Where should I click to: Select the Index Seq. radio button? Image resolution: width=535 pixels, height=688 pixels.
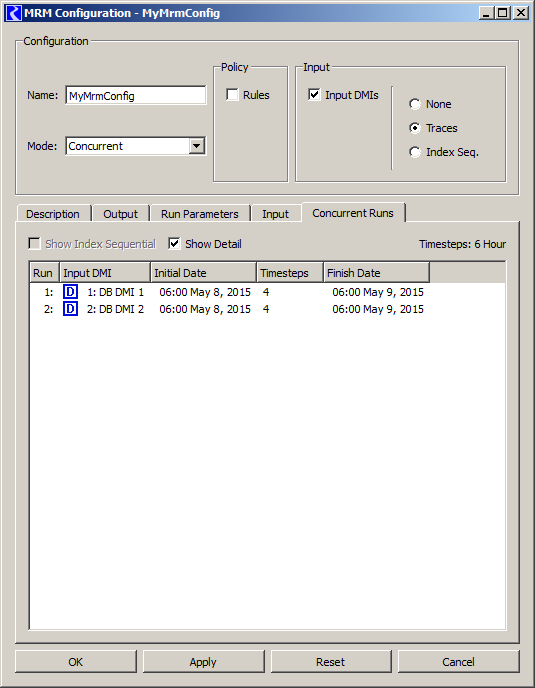pos(415,152)
